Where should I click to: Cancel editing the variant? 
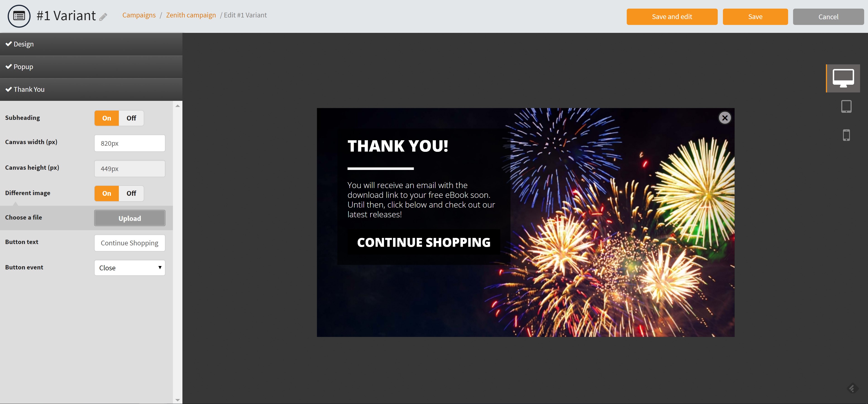828,17
